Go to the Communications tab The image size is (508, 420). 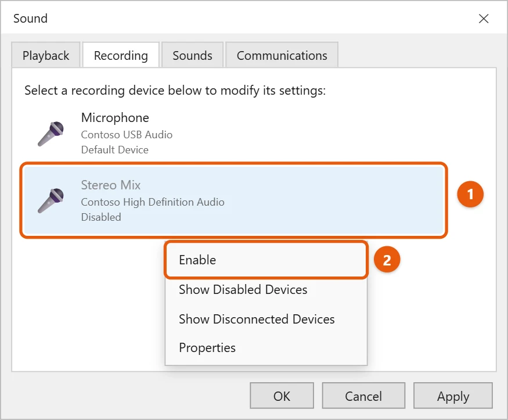(282, 55)
